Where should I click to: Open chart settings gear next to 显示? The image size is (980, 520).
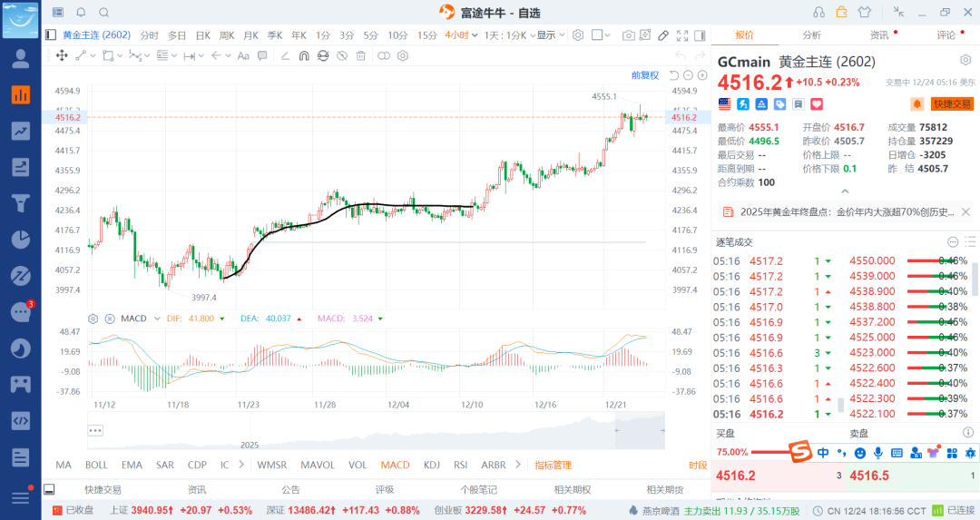(578, 35)
